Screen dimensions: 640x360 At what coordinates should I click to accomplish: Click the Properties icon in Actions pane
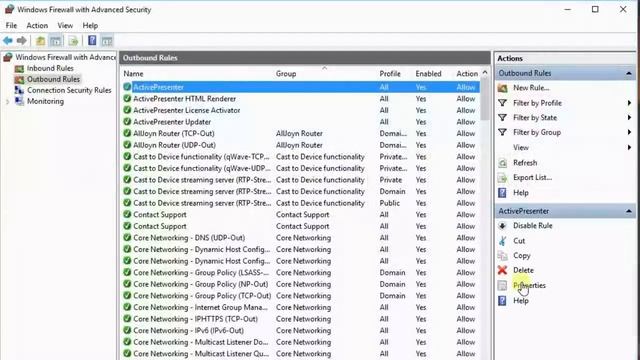pyautogui.click(x=502, y=285)
